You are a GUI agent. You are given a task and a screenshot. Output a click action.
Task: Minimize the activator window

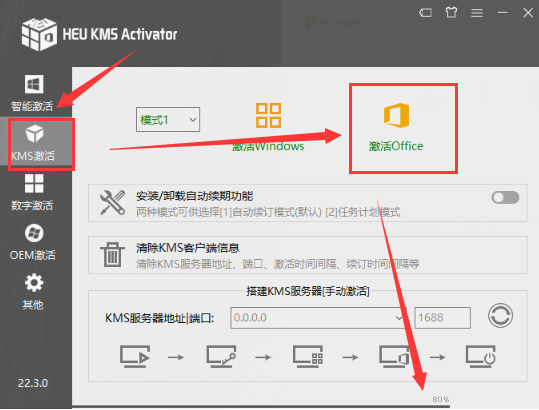click(x=503, y=13)
